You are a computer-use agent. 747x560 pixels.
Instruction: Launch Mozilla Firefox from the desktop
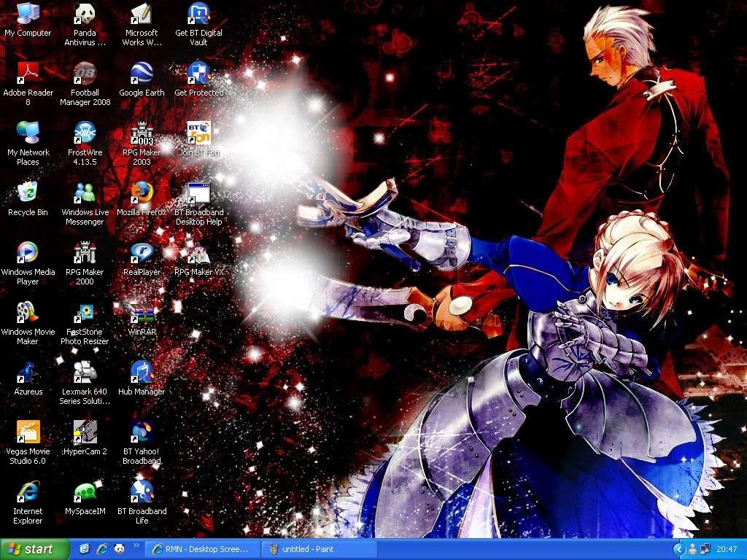click(142, 193)
